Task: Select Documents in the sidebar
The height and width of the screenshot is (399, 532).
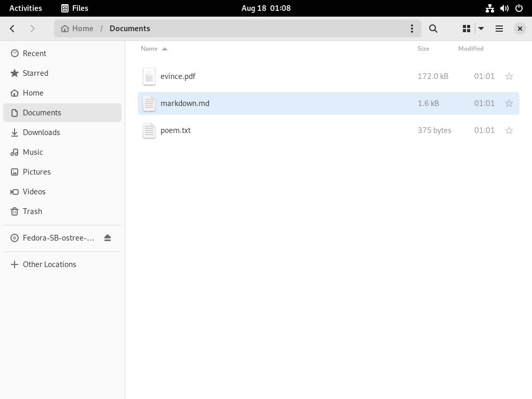Action: (62, 113)
